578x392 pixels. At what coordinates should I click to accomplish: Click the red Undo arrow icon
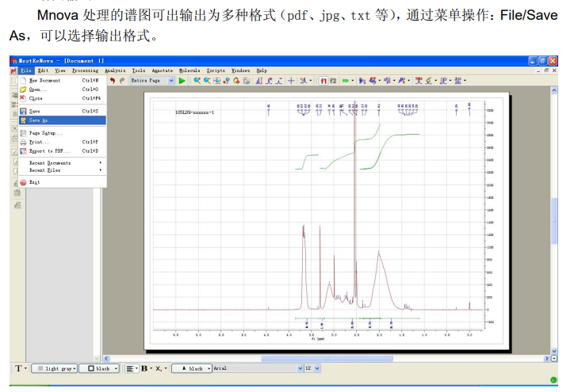tap(113, 80)
